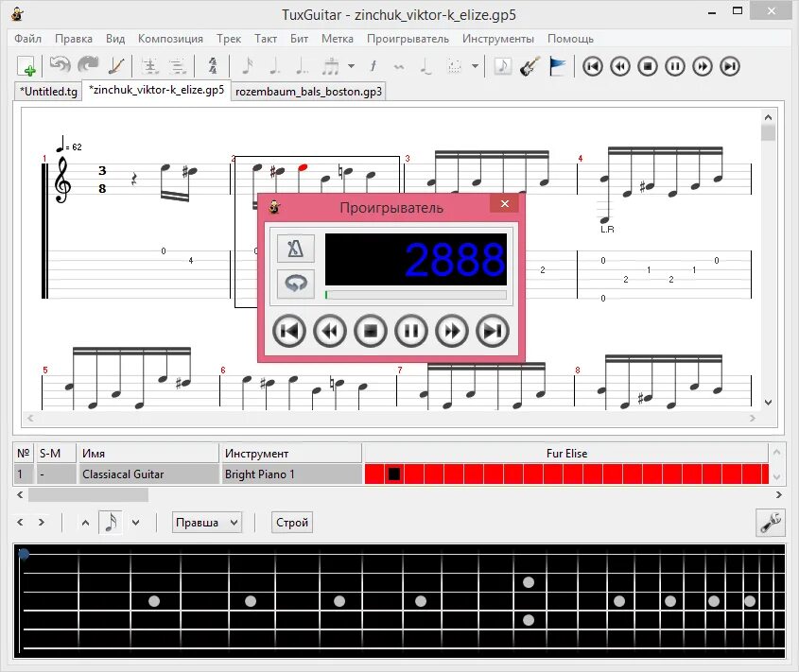Select the black current measure block
Image resolution: width=799 pixels, height=672 pixels.
point(394,474)
